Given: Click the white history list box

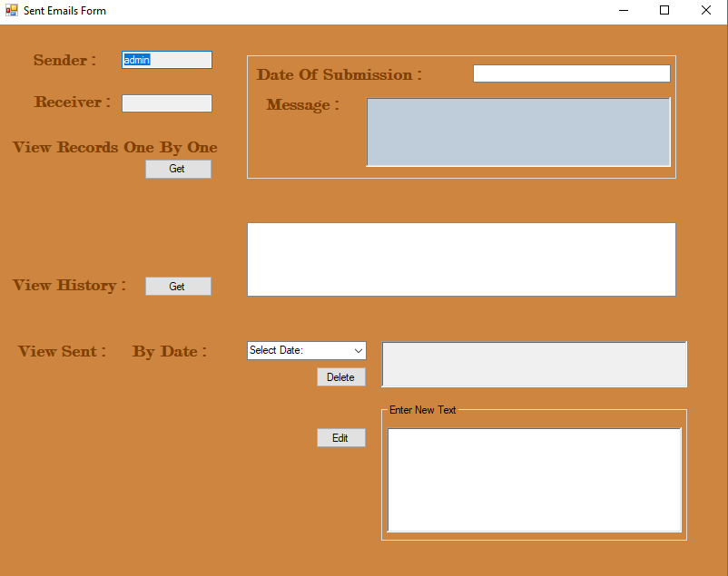Looking at the screenshot, I should [461, 259].
